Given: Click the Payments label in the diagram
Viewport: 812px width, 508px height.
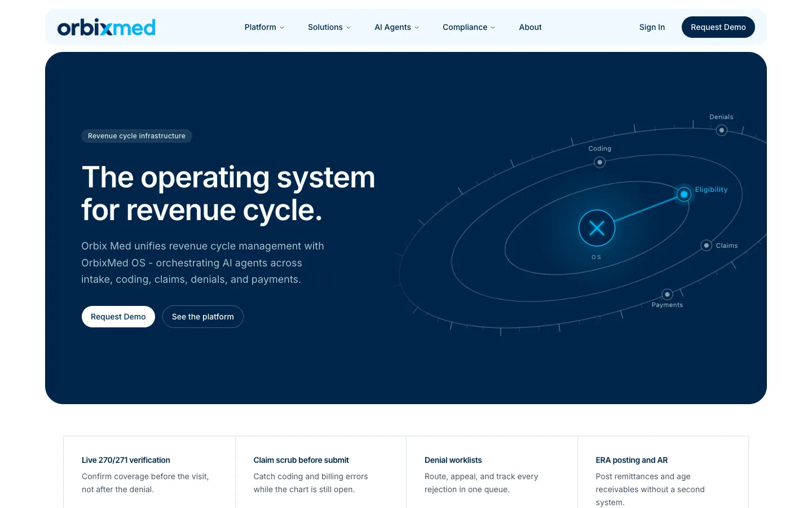Looking at the screenshot, I should point(667,305).
